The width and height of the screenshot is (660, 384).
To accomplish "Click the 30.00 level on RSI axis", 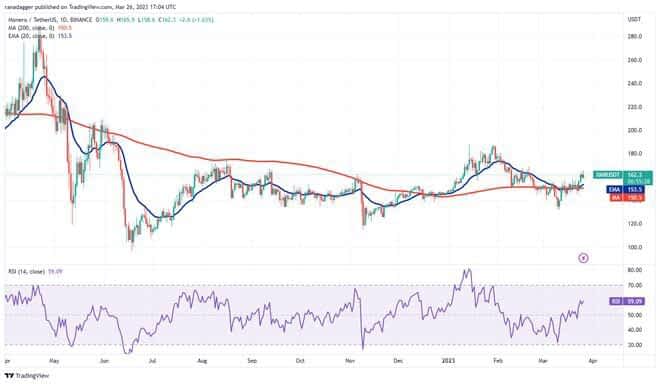I will point(635,345).
